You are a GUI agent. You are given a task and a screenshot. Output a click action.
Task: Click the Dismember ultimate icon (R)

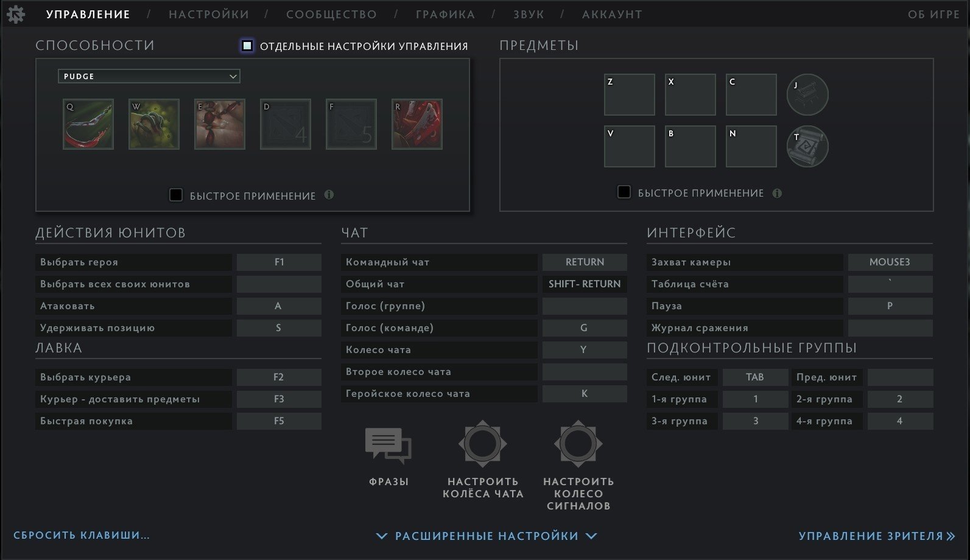(417, 124)
